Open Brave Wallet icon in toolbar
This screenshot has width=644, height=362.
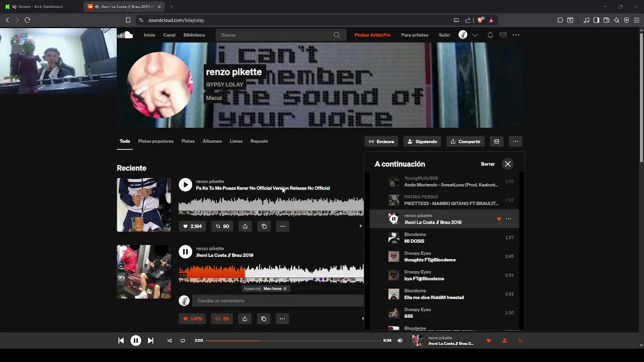point(606,20)
